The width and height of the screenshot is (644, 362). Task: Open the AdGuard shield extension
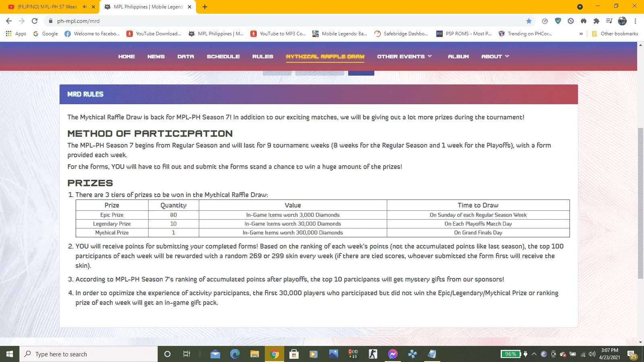pos(558,21)
